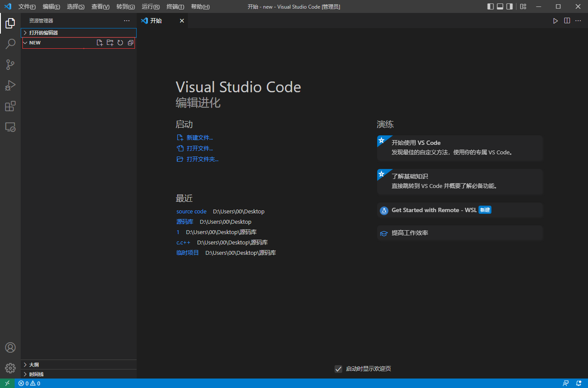
Task: Expand the 时间线 section
Action: click(x=79, y=374)
